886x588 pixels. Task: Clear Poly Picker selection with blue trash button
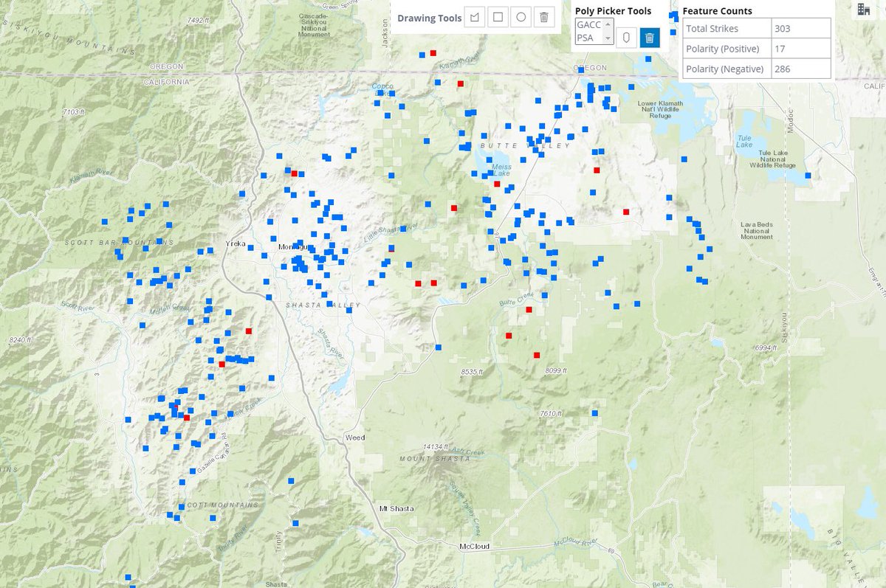tap(650, 38)
